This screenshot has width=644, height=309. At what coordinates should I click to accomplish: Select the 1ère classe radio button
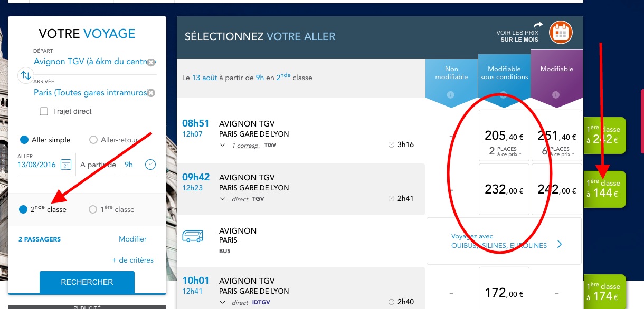click(93, 209)
